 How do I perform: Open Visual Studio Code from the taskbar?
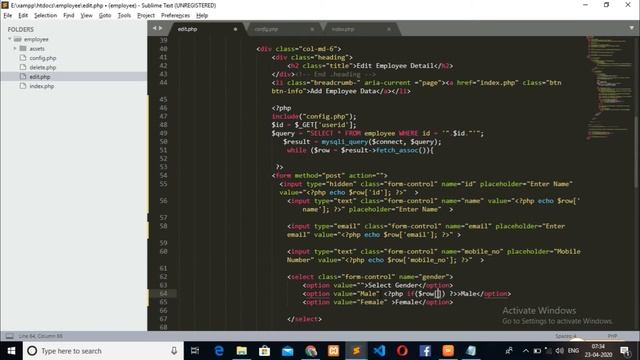[379, 351]
